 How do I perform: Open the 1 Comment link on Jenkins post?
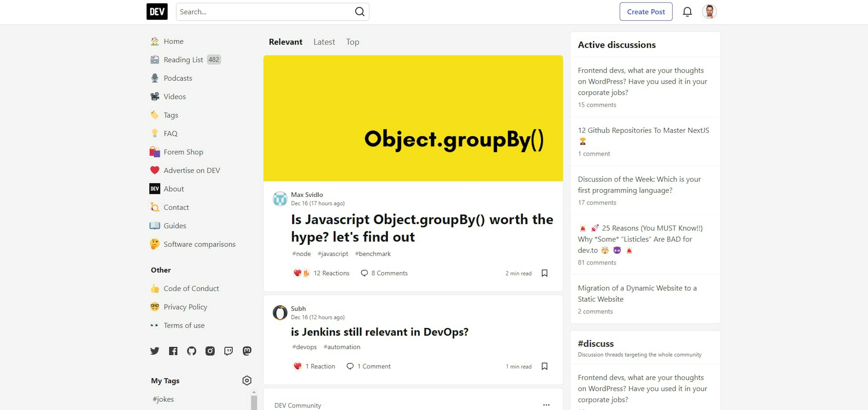(x=368, y=366)
